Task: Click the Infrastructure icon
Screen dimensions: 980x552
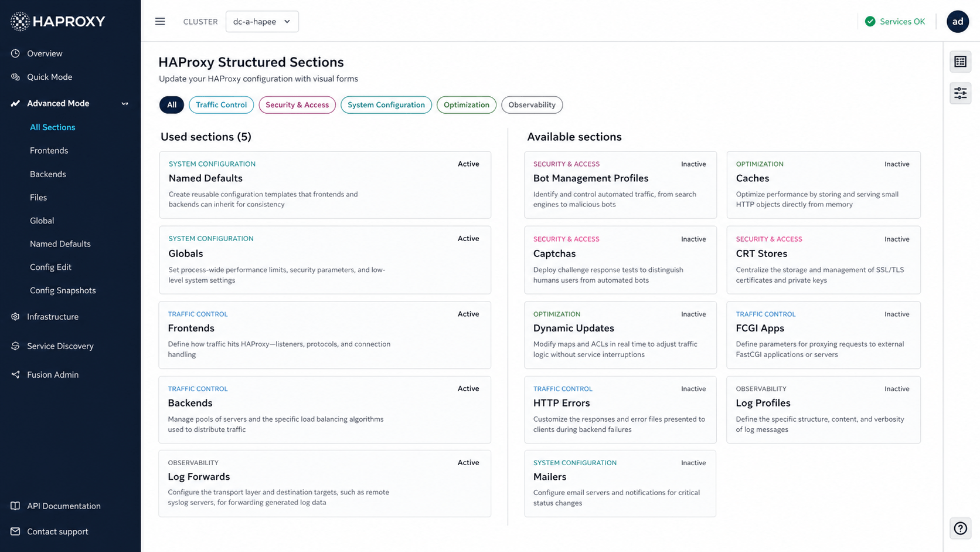Action: [x=15, y=317]
